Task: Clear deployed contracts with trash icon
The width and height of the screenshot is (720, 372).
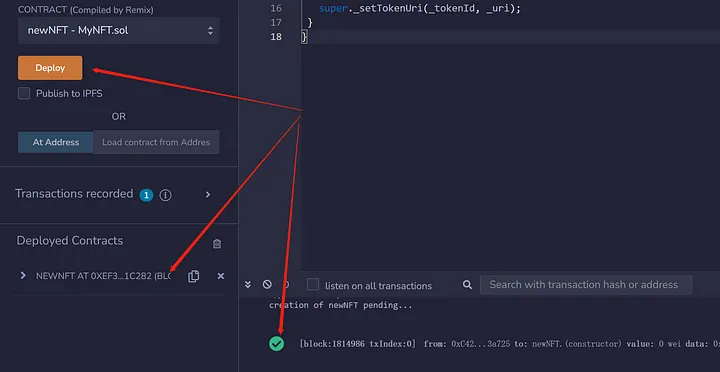Action: pyautogui.click(x=217, y=244)
